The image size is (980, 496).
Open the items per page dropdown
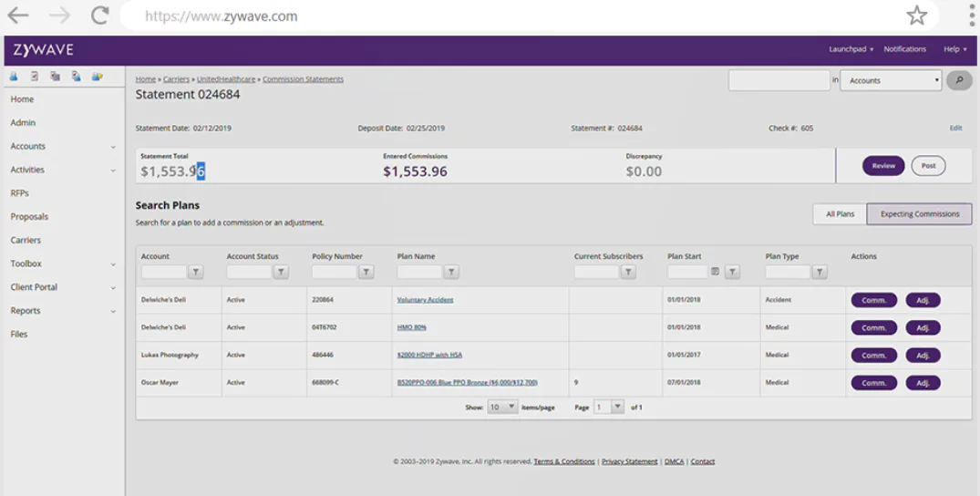pyautogui.click(x=502, y=408)
